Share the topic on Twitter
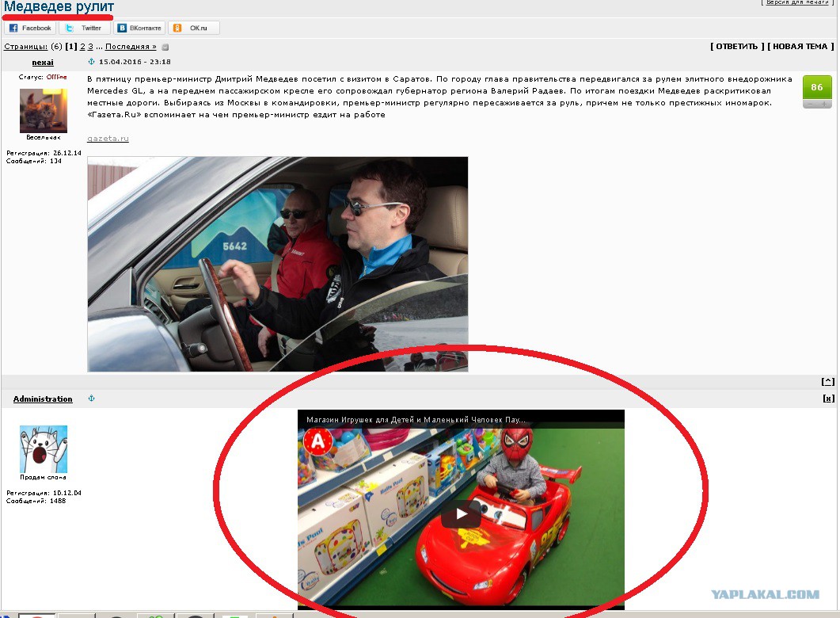The image size is (840, 618). tap(84, 28)
